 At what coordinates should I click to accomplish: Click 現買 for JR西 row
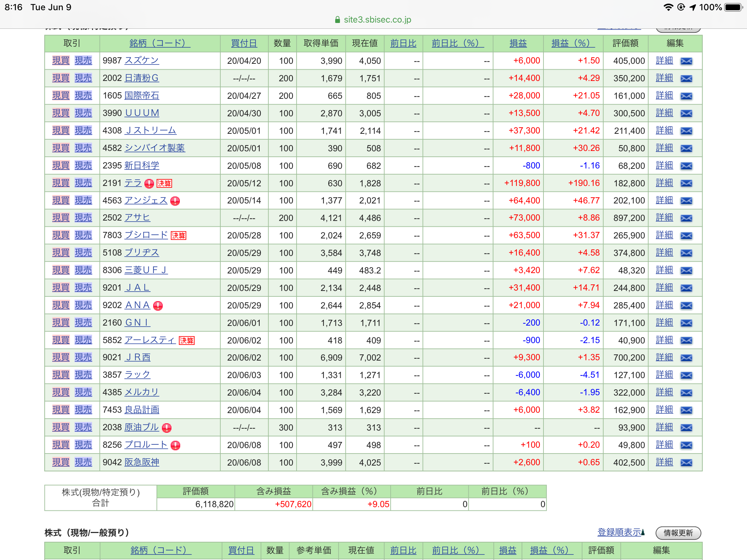click(61, 357)
